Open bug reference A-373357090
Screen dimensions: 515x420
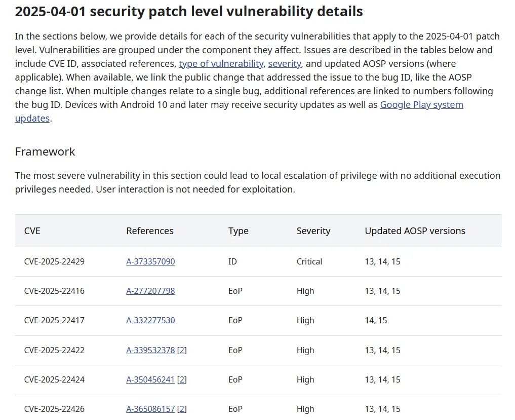(150, 262)
